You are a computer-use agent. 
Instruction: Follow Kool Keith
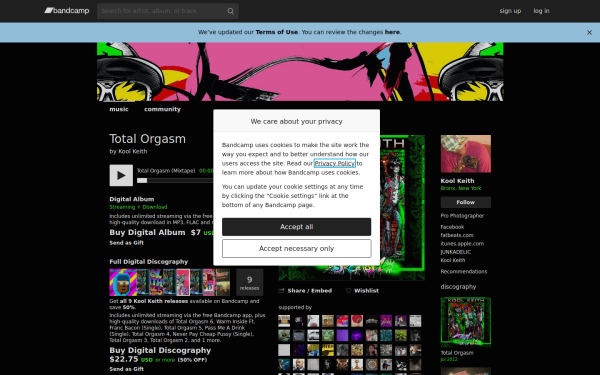click(465, 202)
